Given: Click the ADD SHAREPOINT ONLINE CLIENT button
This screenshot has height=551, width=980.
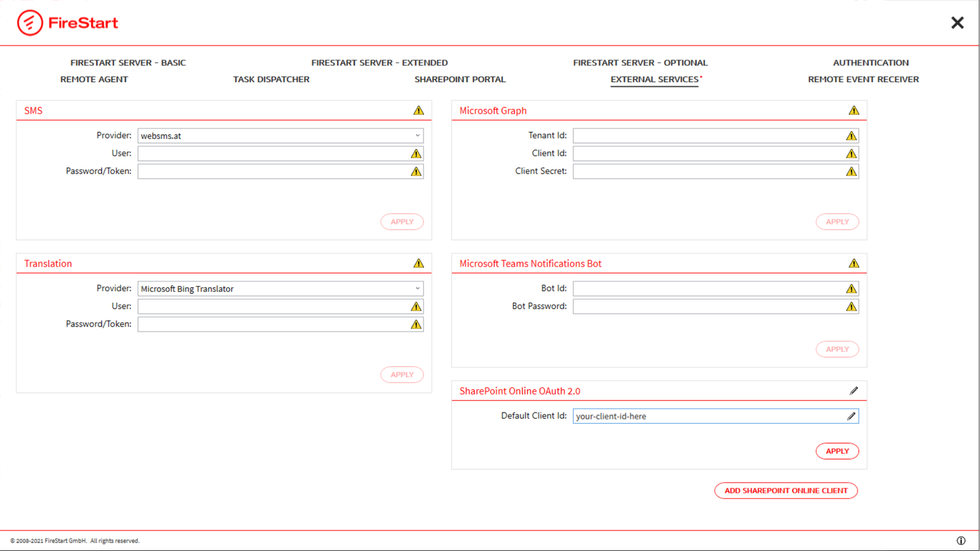Looking at the screenshot, I should pos(785,490).
